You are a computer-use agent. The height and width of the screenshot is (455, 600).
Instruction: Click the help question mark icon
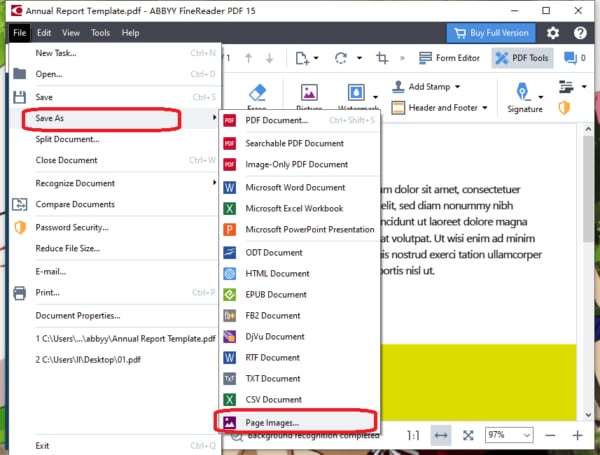pos(580,33)
